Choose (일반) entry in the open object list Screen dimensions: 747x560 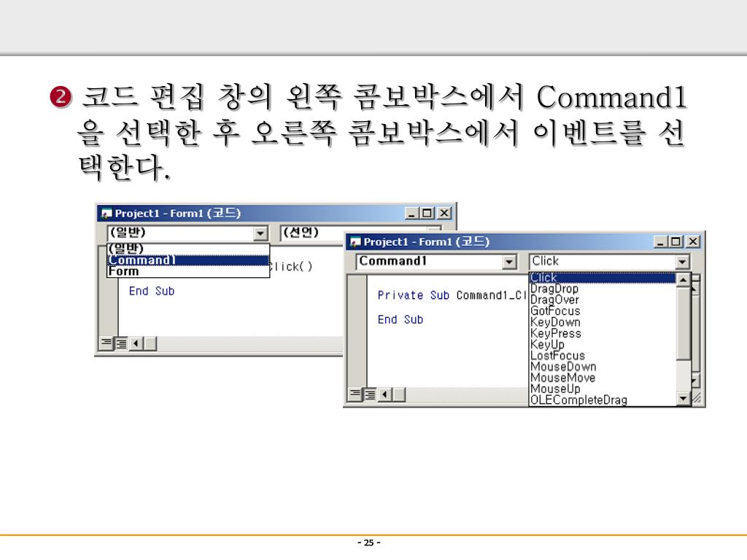[x=188, y=249]
